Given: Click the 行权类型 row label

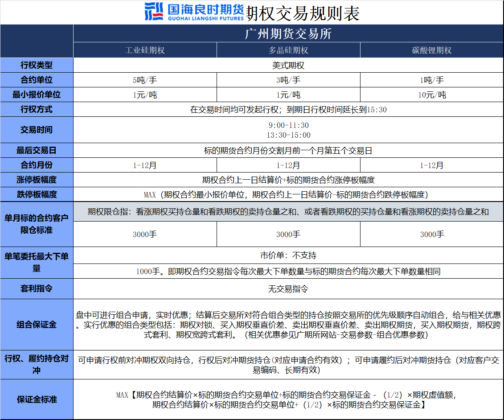Looking at the screenshot, I should 37,65.
